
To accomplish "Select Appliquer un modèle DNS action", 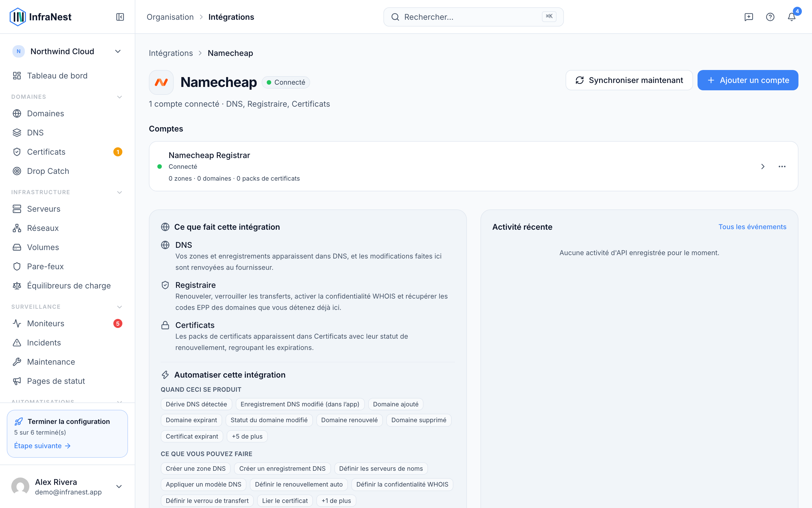I will [204, 484].
